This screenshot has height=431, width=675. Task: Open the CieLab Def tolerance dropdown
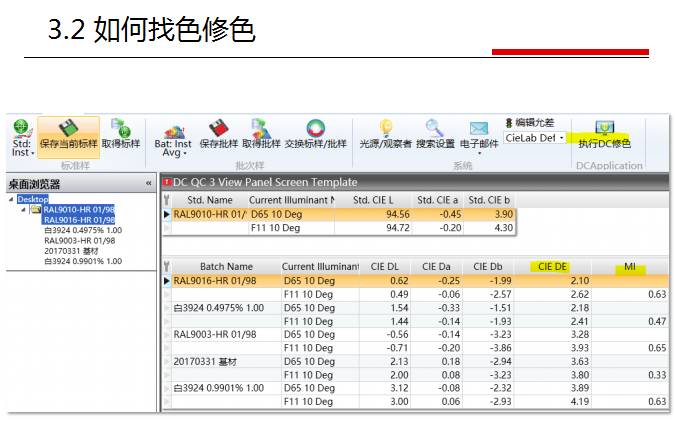[562, 137]
